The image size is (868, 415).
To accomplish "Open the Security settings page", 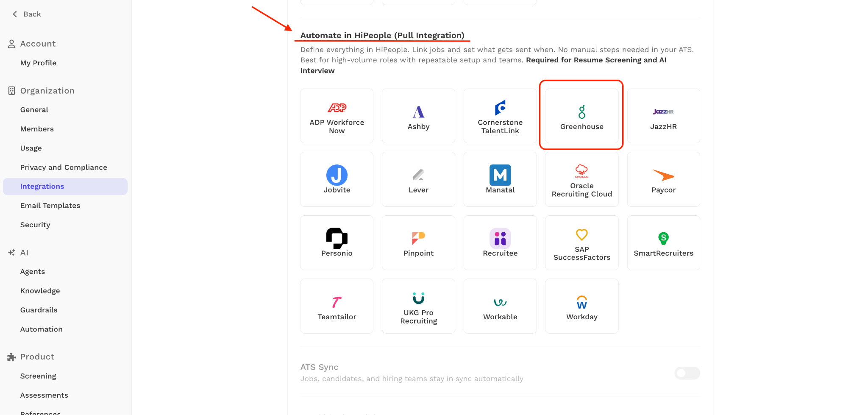I will tap(35, 225).
